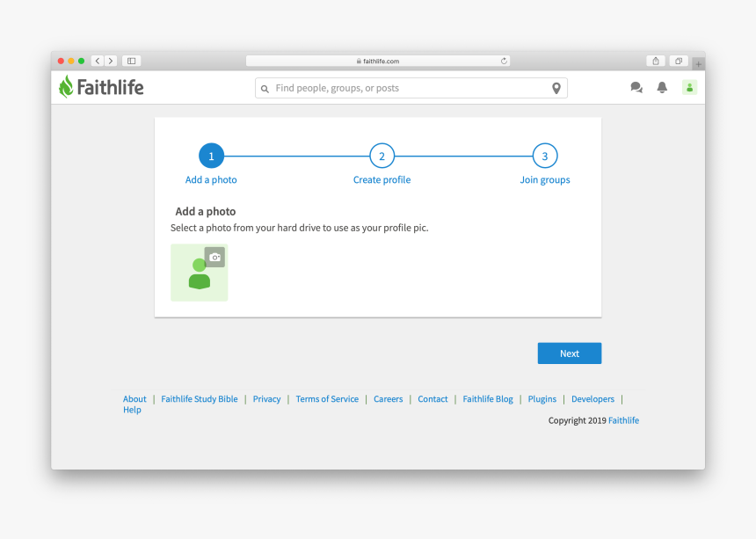
Task: Click the search magnifier icon
Action: 265,88
